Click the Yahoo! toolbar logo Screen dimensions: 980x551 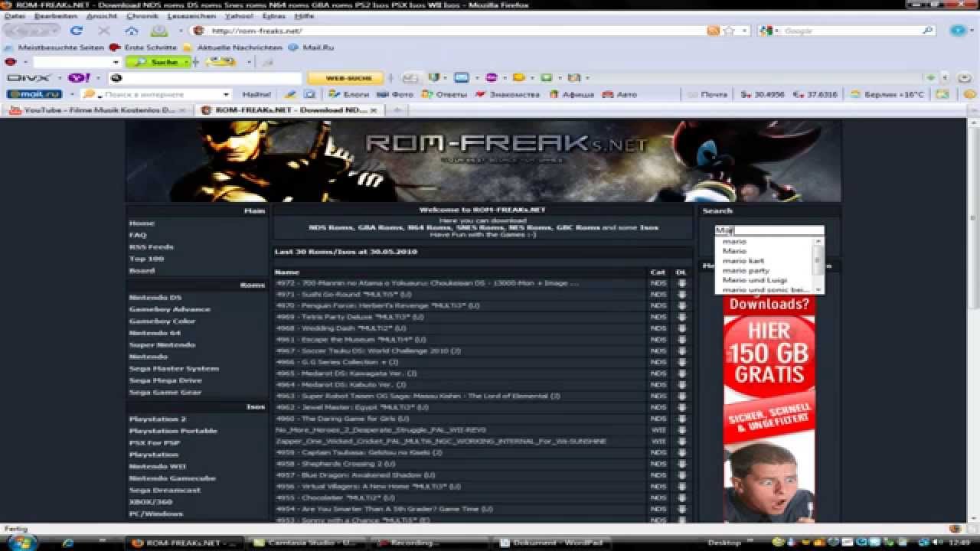[79, 78]
